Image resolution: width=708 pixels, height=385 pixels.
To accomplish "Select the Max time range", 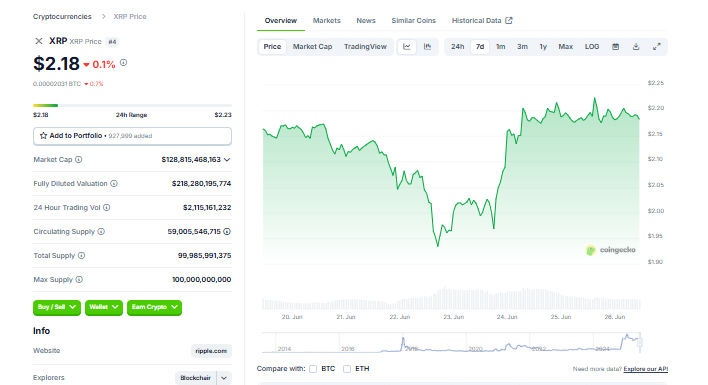I will 565,46.
